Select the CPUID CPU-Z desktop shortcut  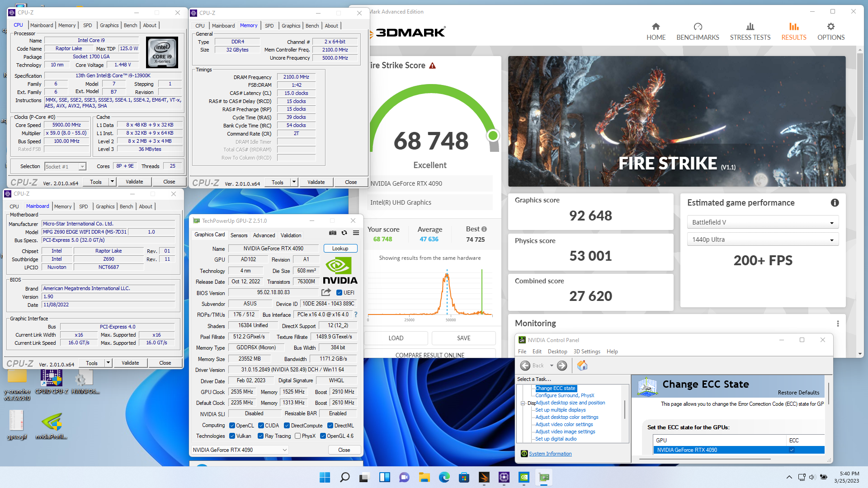52,382
